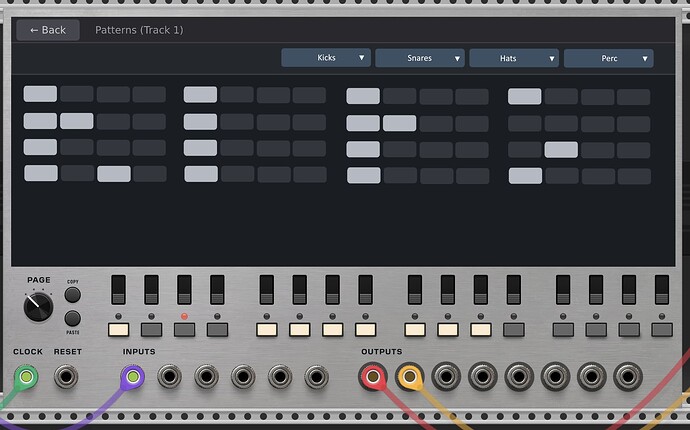Turn on the step 13 button
The image size is (690, 430).
563,330
